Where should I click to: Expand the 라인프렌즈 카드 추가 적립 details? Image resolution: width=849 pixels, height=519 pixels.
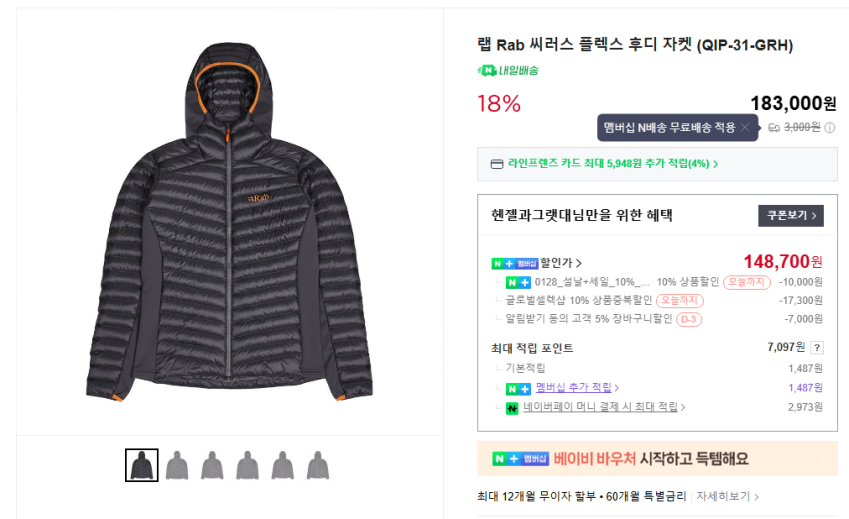click(x=715, y=164)
